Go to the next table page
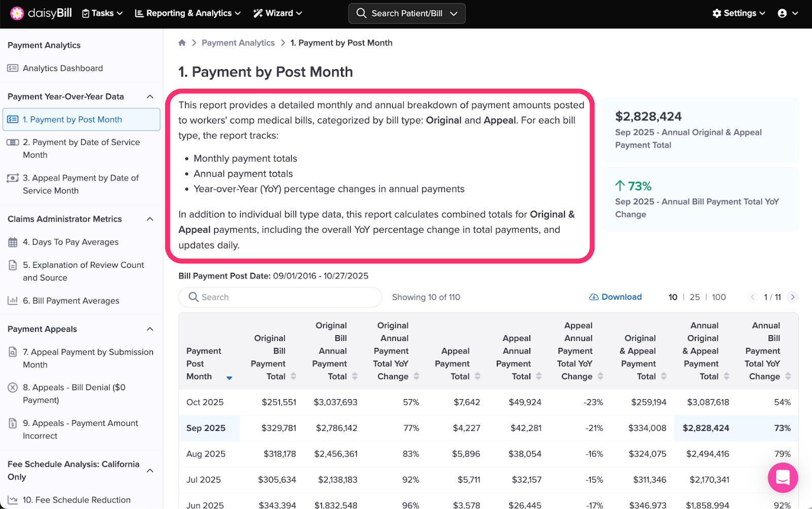812x509 pixels. point(792,297)
